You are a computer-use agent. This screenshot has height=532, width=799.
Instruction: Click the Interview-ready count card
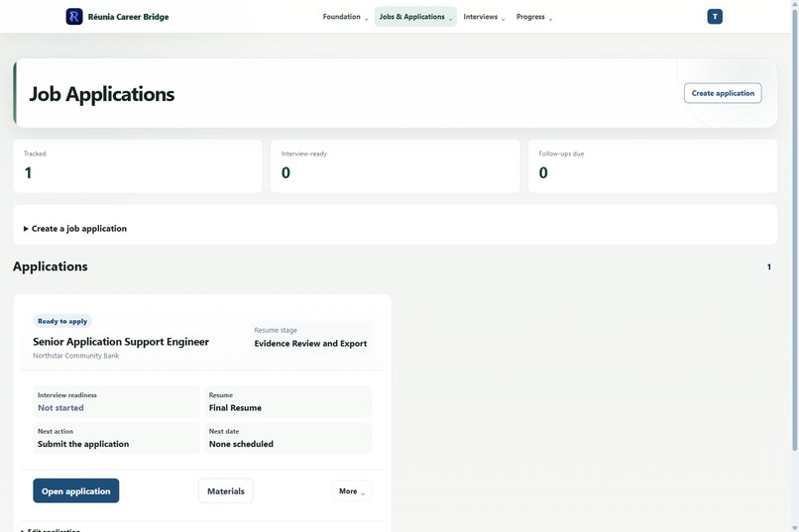click(395, 166)
